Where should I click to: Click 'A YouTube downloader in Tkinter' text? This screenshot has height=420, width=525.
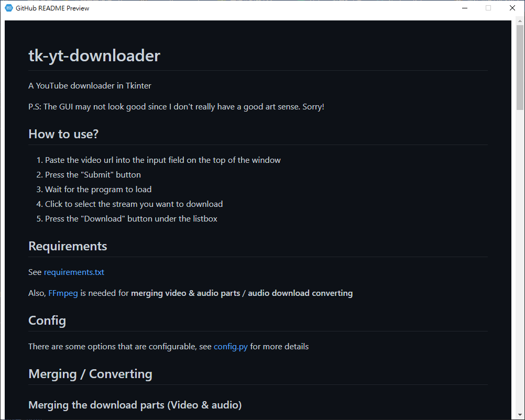point(90,86)
